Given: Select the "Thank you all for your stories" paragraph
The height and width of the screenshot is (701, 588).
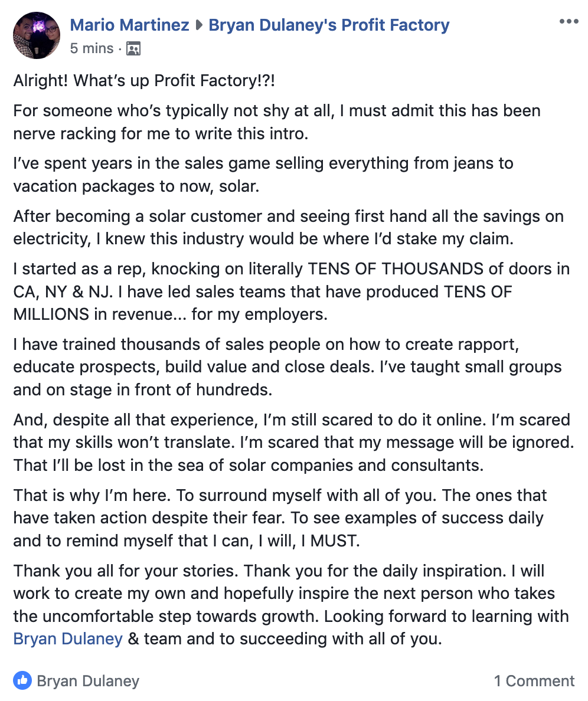Looking at the screenshot, I should pos(291,605).
